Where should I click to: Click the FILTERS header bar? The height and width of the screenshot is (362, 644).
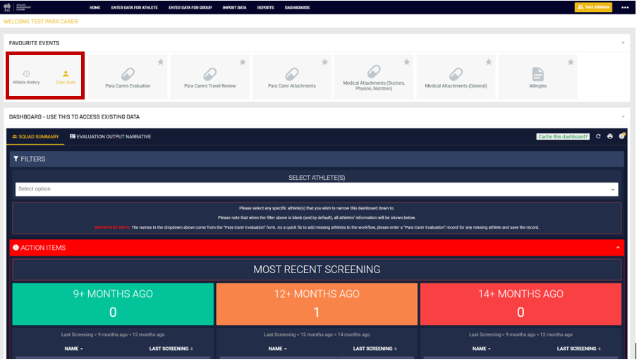coord(317,159)
